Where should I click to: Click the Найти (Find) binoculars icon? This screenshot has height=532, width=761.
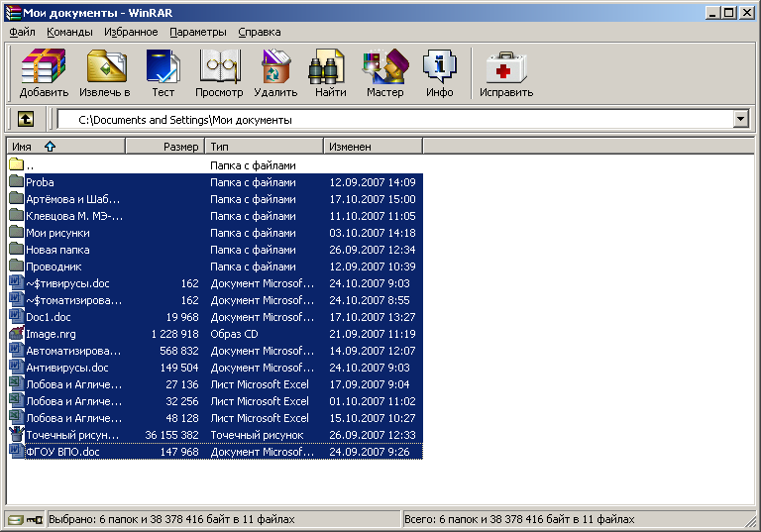click(x=327, y=65)
